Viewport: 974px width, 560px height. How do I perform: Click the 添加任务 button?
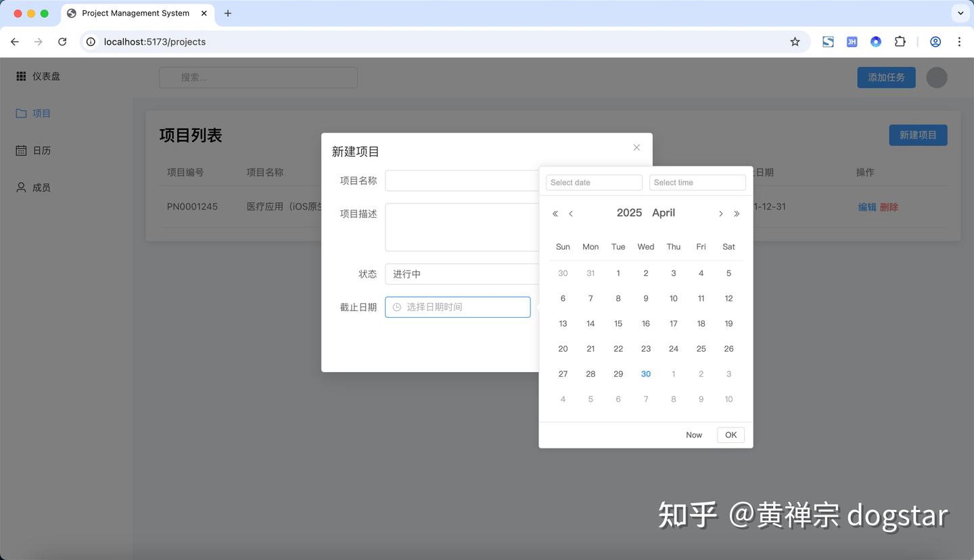[886, 77]
